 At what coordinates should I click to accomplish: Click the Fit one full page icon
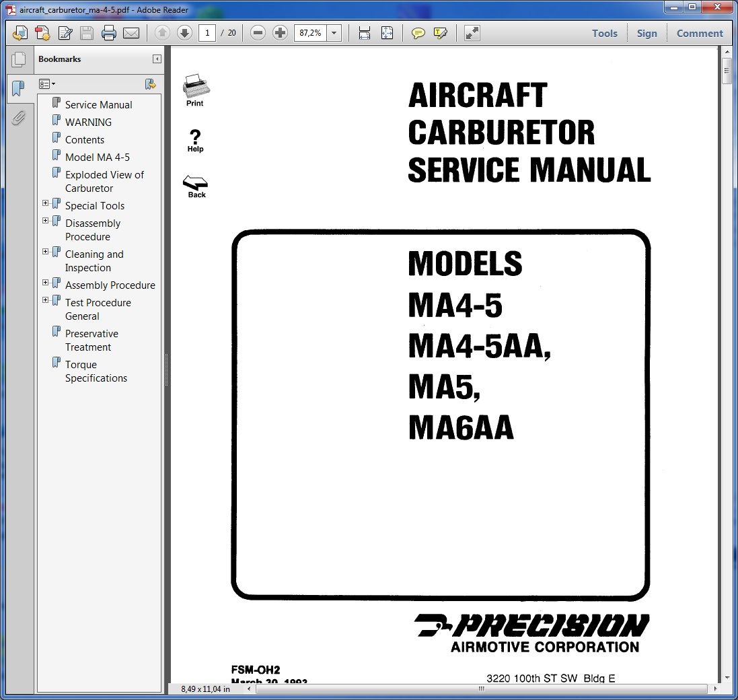point(387,33)
